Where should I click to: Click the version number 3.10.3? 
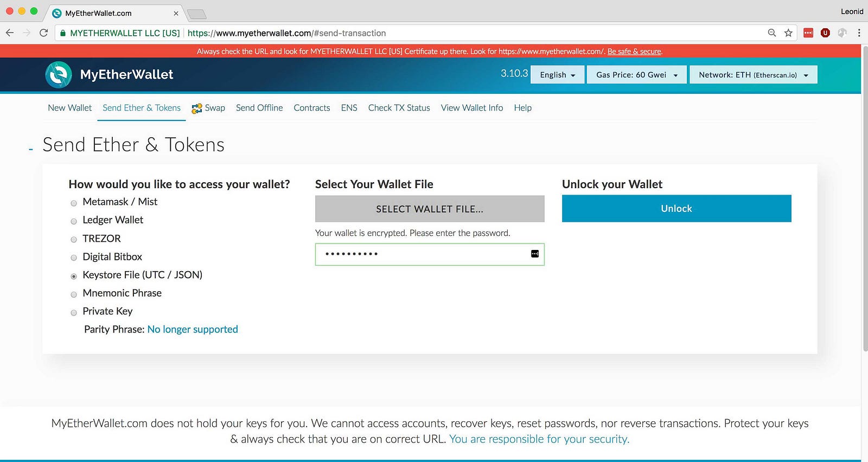[514, 73]
